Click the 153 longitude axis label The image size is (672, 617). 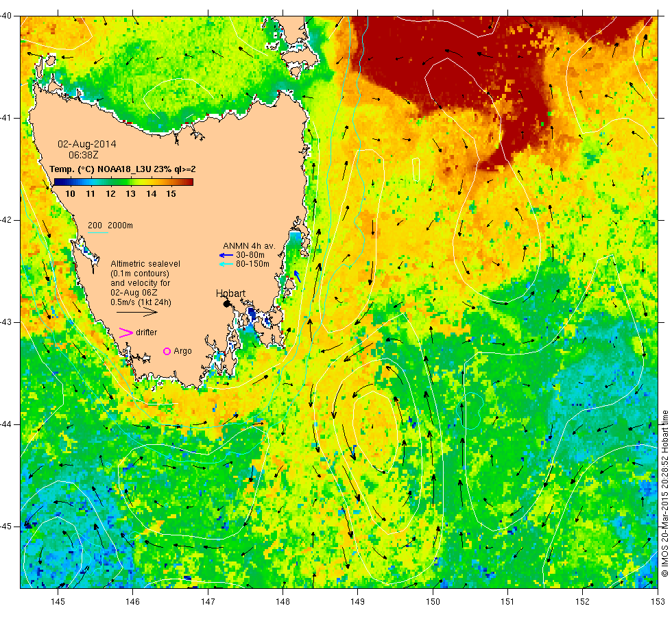658,602
